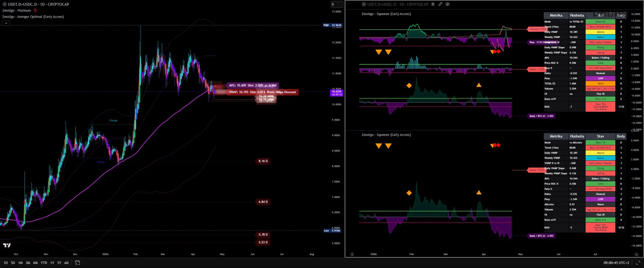Click the 6.84 D level label
The height and width of the screenshot is (268, 644).
click(x=263, y=202)
